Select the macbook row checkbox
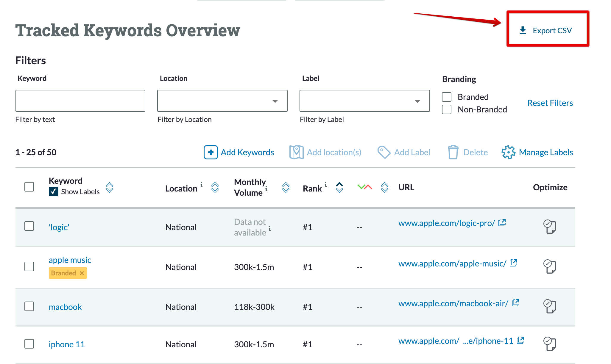Image resolution: width=611 pixels, height=364 pixels. 29,306
